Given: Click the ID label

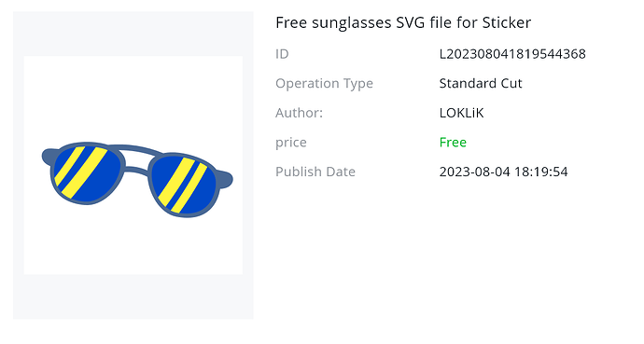Looking at the screenshot, I should point(282,54).
